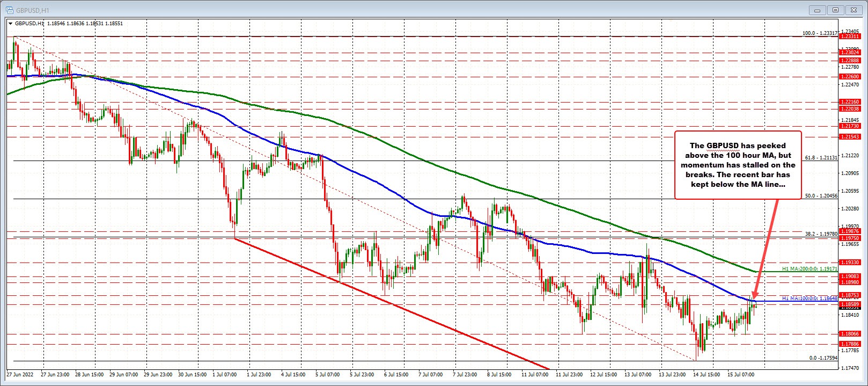Click the 14 Jul 15:00 time label
This screenshot has width=868, height=386.
pyautogui.click(x=705, y=374)
